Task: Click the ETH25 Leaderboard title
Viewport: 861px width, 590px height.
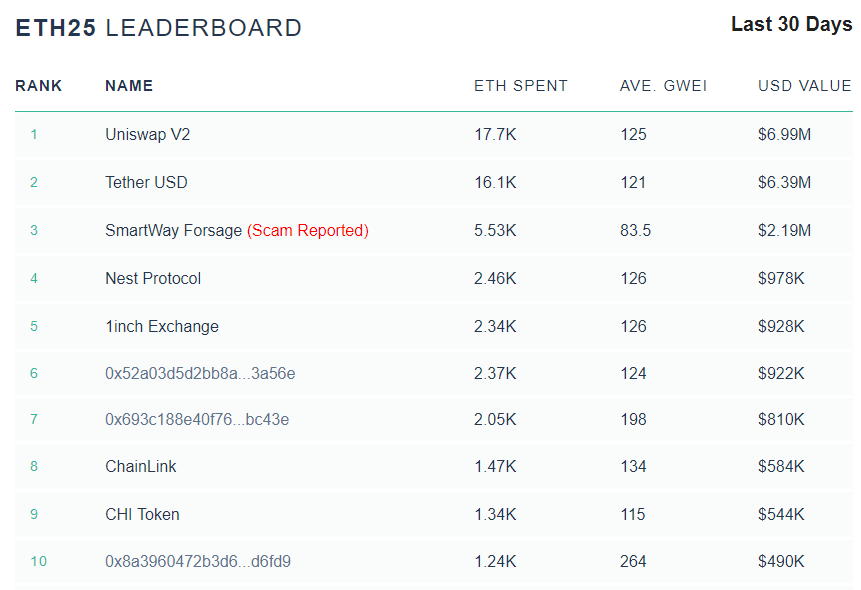Action: point(158,28)
